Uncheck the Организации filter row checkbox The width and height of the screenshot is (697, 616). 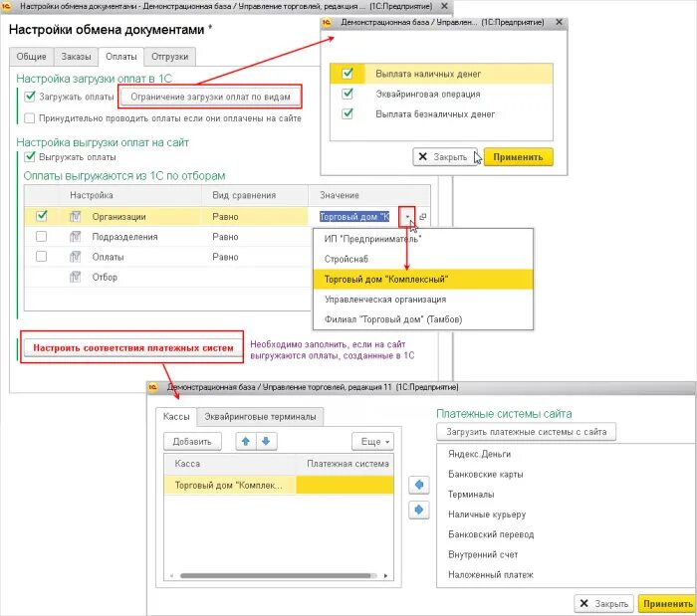(x=42, y=216)
